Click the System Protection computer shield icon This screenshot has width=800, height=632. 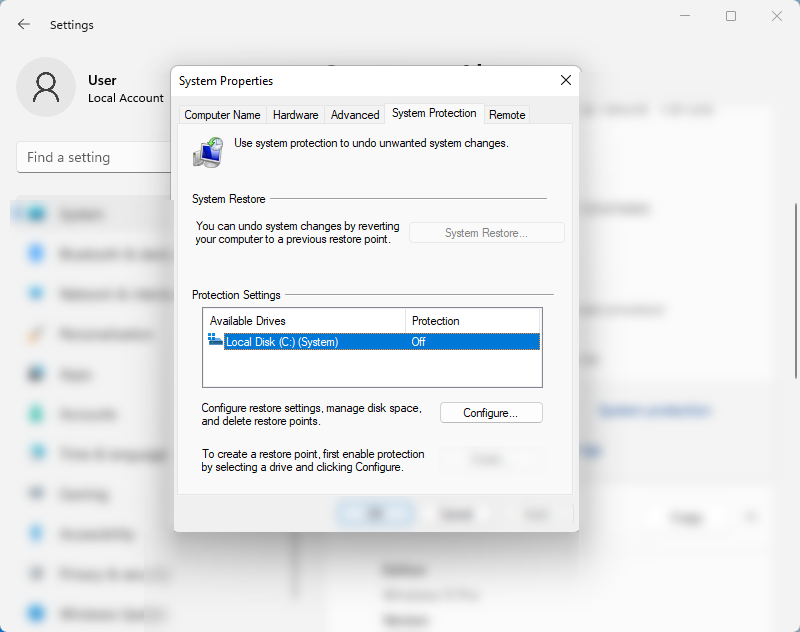point(208,152)
